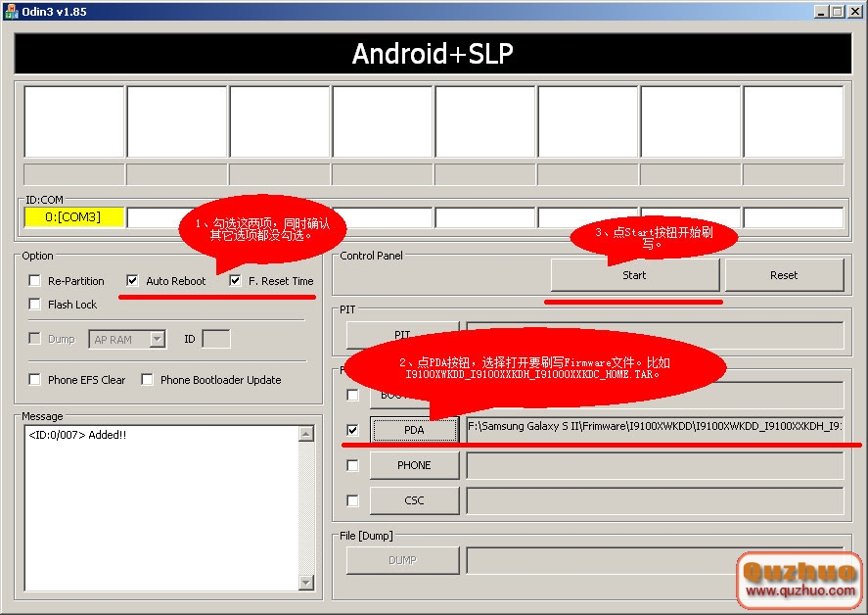Click the PHONE file button
The image size is (868, 615).
pos(414,465)
